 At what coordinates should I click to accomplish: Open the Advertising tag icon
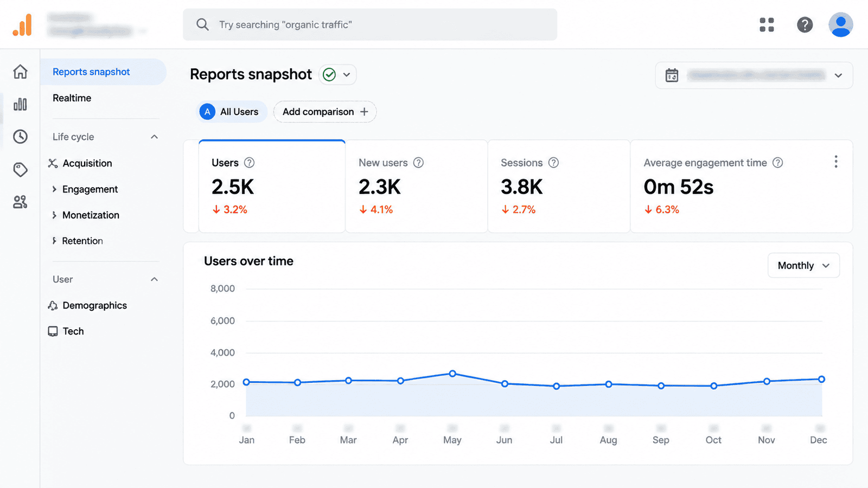pos(20,170)
